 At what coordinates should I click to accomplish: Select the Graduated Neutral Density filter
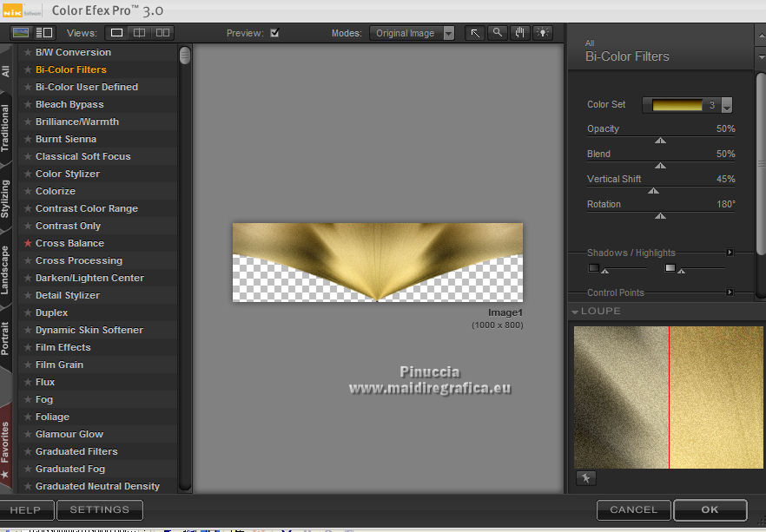tap(97, 486)
